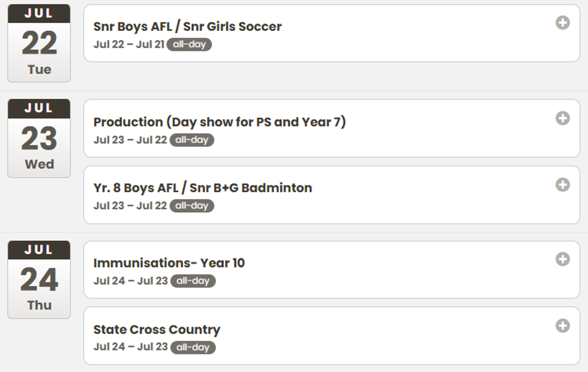Open Production (Day show for PS and Year 7)
Viewport: 588px width, 372px height.
click(x=220, y=122)
